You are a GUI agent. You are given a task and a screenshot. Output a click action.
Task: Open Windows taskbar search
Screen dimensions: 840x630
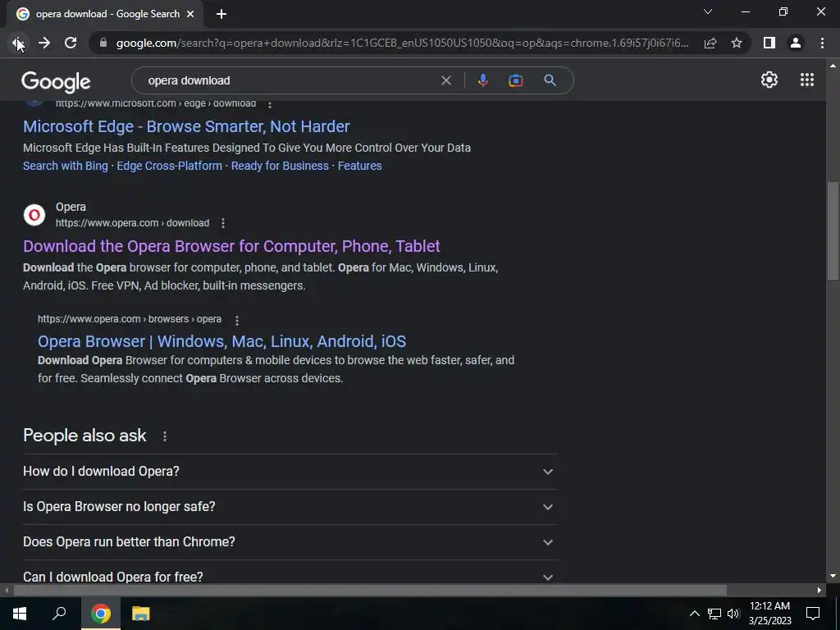[59, 614]
